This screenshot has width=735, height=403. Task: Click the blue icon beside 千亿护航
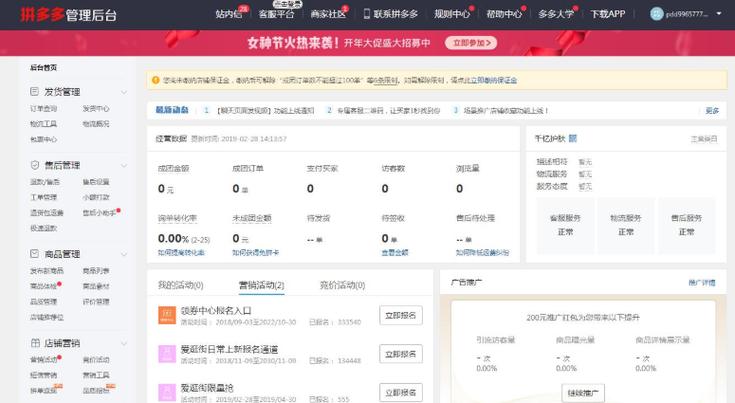tap(573, 138)
